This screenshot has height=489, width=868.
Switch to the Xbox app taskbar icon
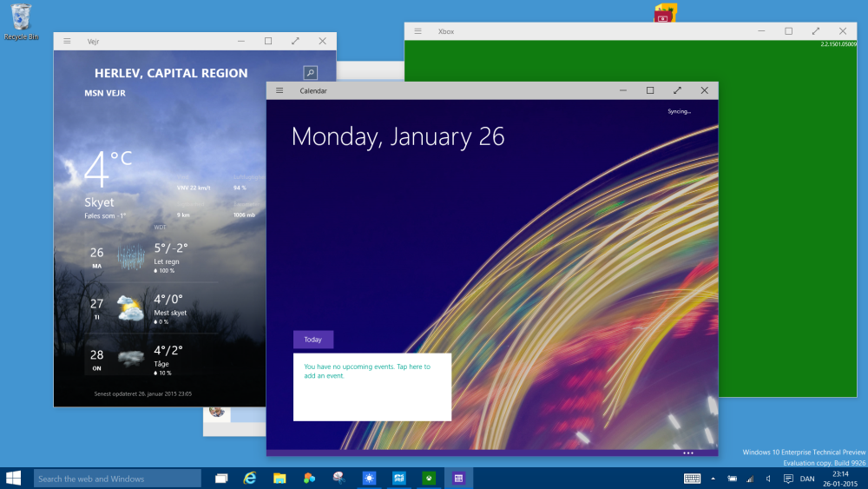pos(429,479)
